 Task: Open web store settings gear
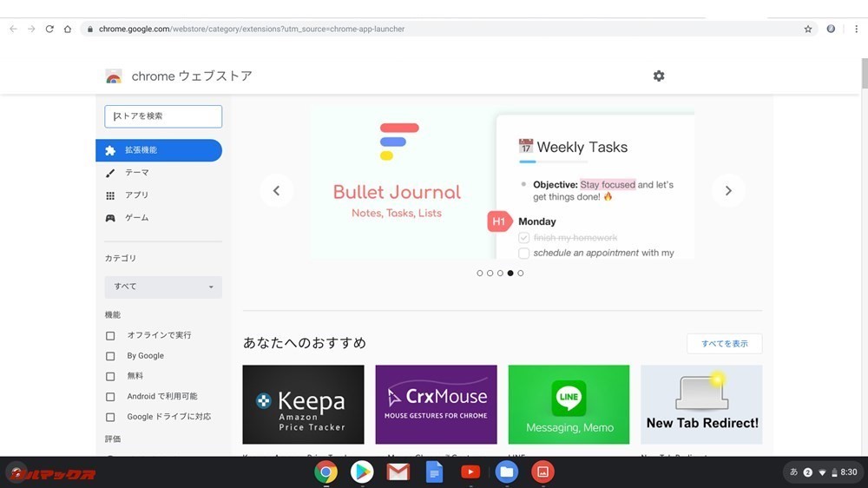click(659, 76)
